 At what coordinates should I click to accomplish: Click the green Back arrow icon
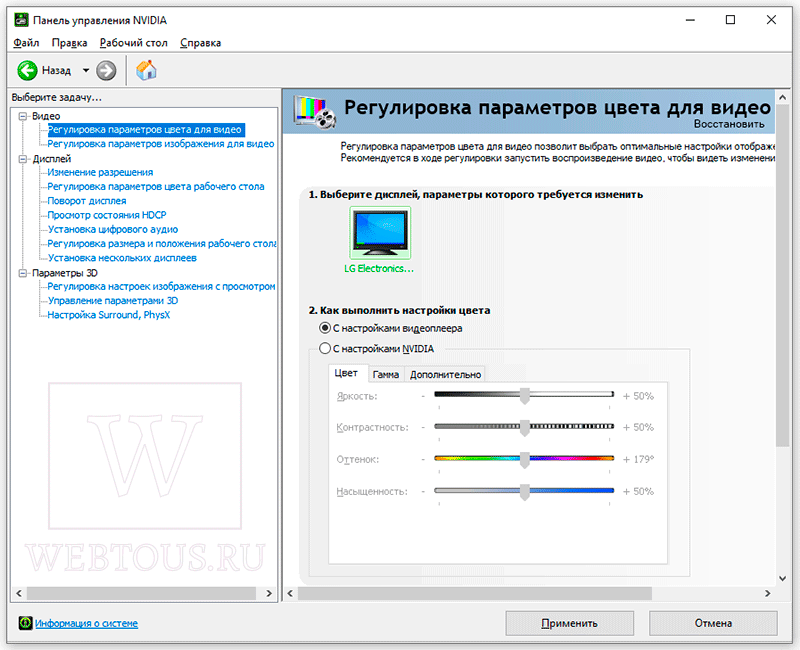point(27,70)
